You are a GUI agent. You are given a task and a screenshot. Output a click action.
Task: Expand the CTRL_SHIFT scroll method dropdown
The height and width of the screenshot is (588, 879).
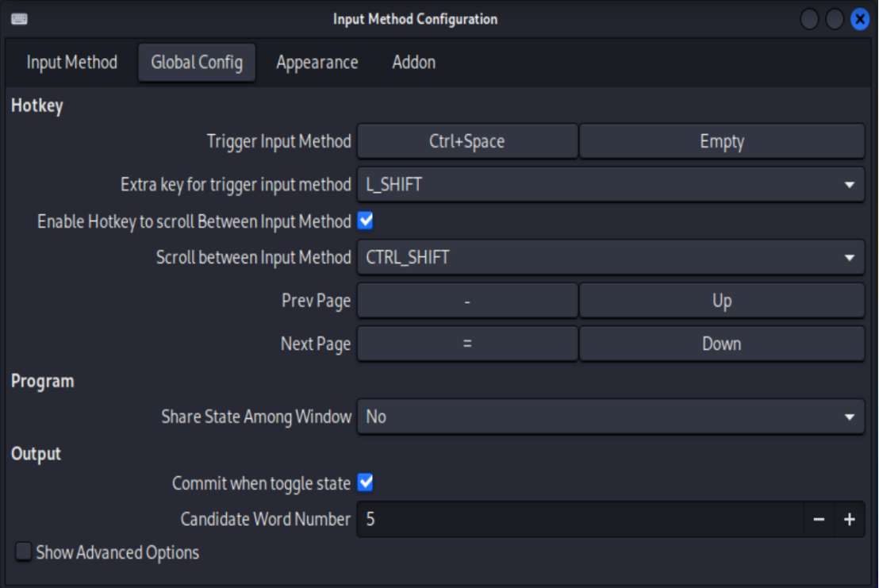click(x=611, y=257)
